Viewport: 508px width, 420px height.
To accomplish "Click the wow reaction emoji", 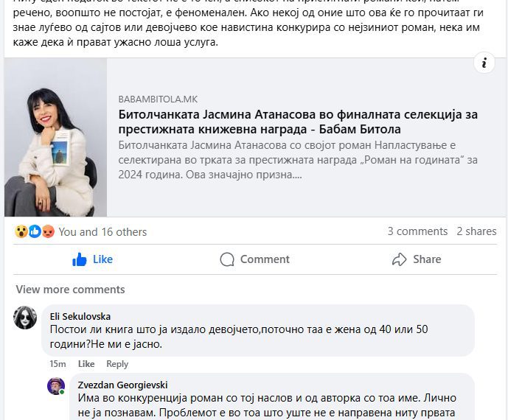I will pyautogui.click(x=21, y=231).
